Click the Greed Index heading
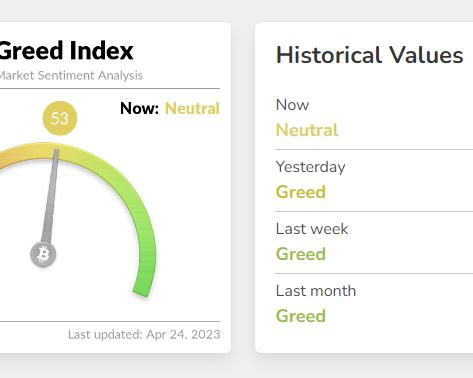Viewport: 473px width, 378px height. click(66, 51)
